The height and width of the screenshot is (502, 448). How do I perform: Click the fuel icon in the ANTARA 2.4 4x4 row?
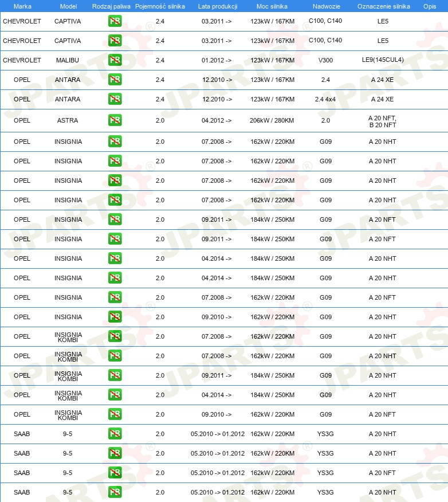coord(115,99)
